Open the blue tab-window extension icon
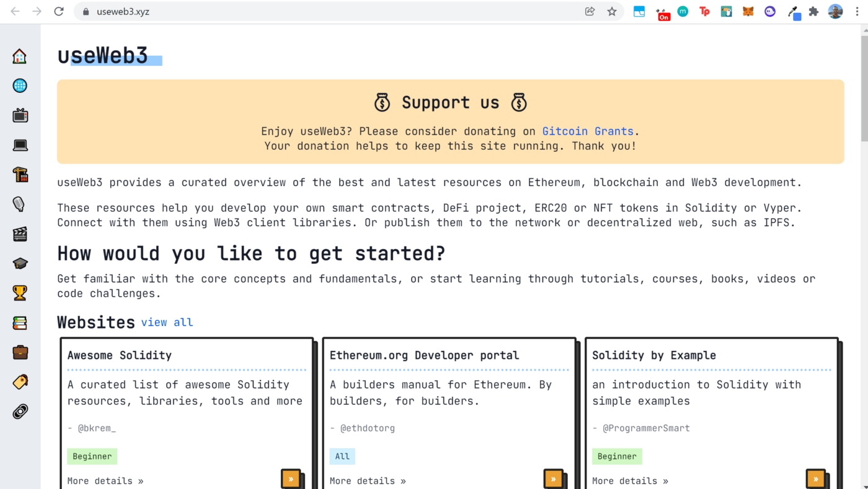This screenshot has width=868, height=489. (x=639, y=11)
